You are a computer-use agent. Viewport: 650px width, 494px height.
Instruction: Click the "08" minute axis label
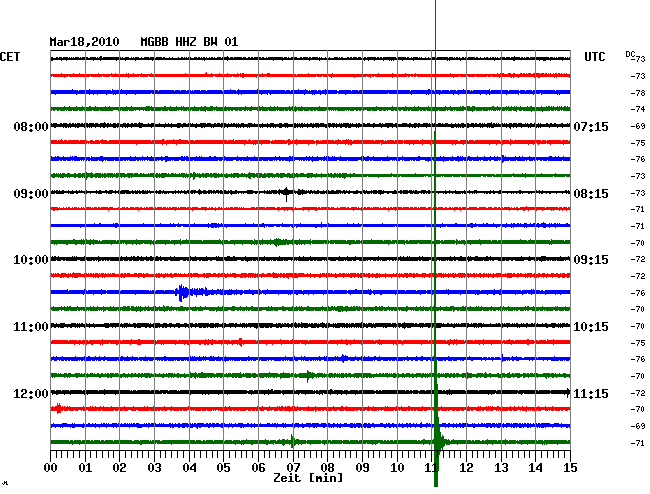[327, 468]
